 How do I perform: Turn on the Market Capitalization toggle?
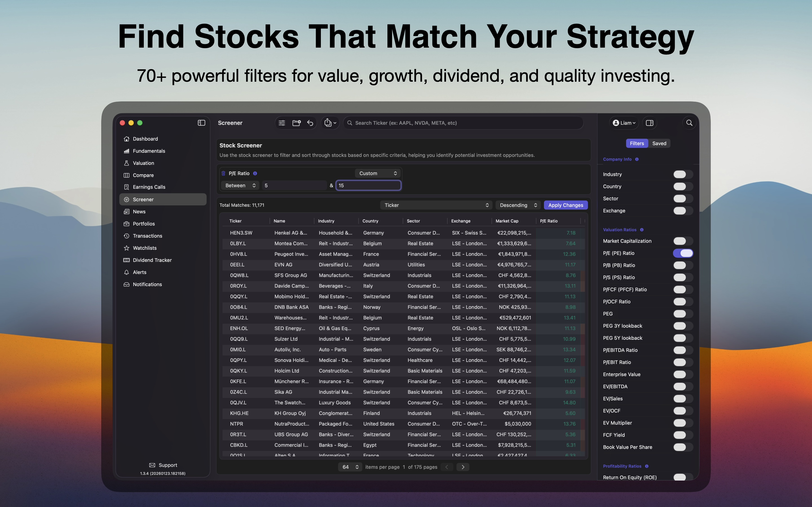point(683,241)
